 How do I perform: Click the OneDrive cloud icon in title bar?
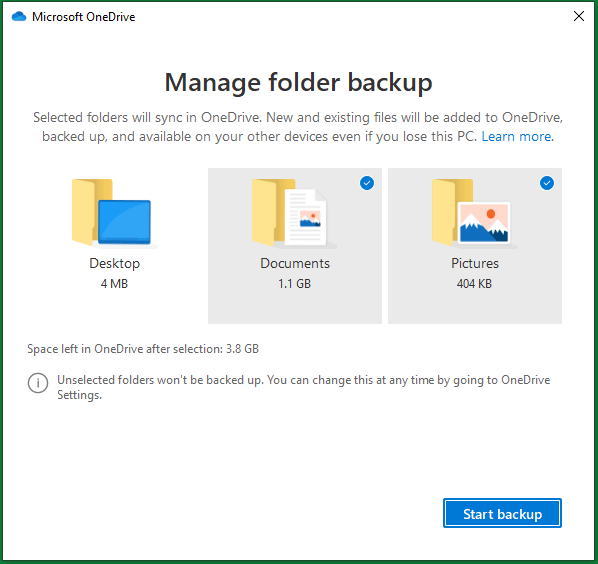19,16
